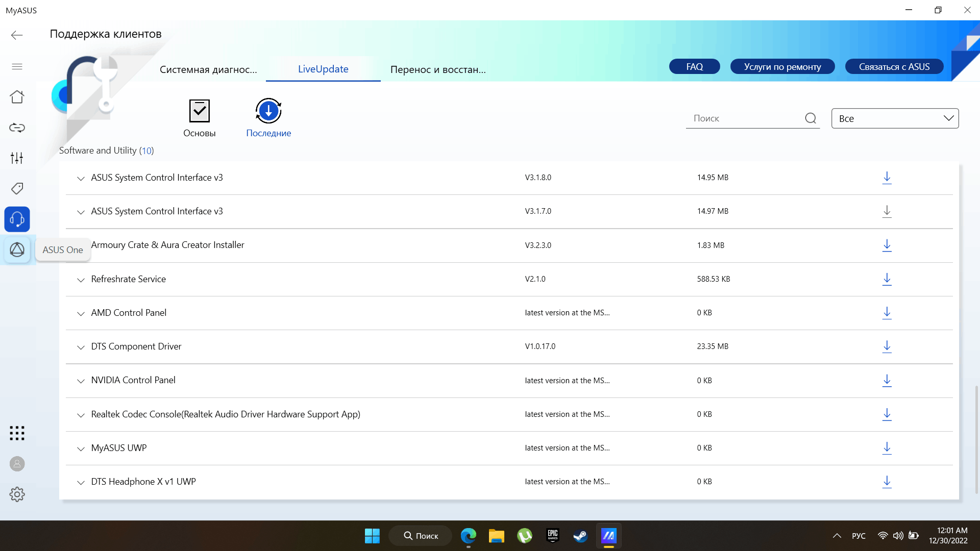This screenshot has height=551, width=980.
Task: Open the hamburger menu in sidebar
Action: point(17,66)
